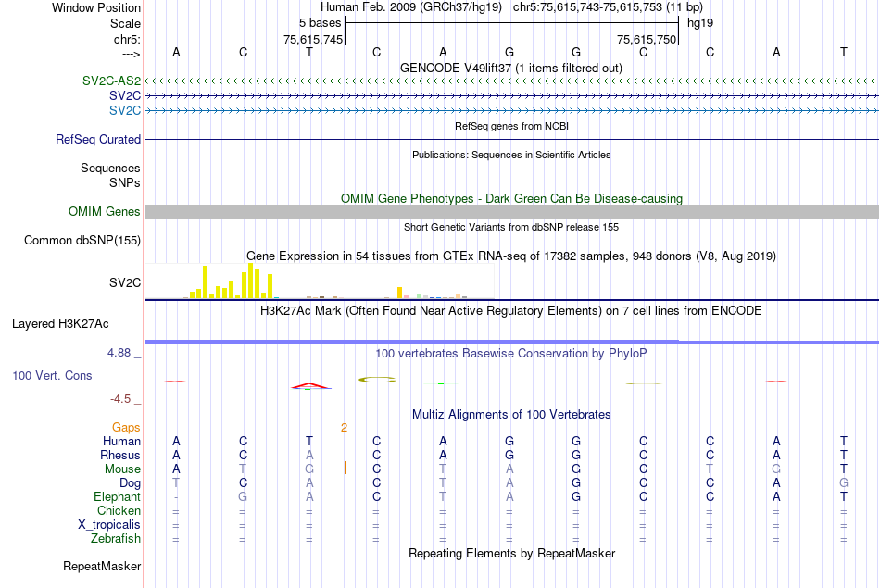Click the 5 bases scale bar
This screenshot has width=880, height=588.
511,23
